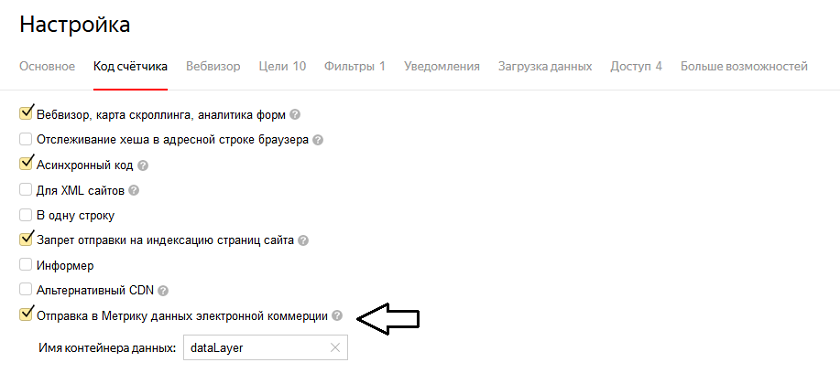Clear the dataLayer field with X icon
The image size is (840, 373).
pos(335,348)
